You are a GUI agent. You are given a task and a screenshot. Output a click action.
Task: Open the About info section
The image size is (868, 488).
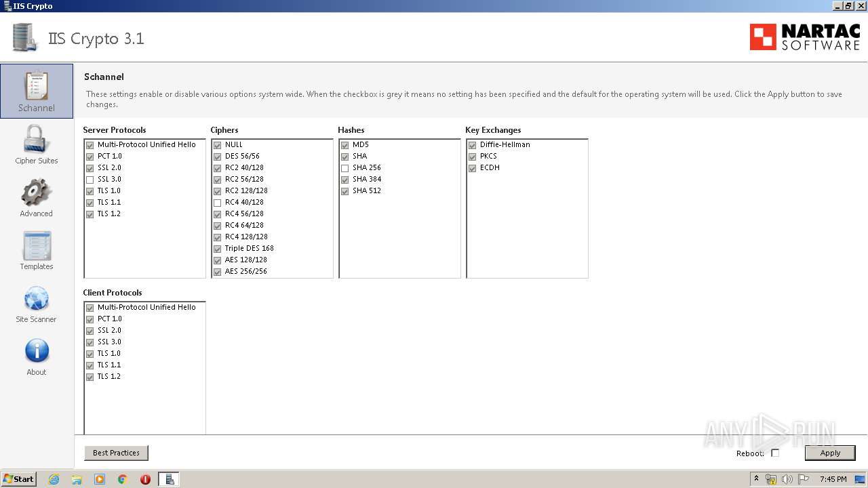[37, 357]
